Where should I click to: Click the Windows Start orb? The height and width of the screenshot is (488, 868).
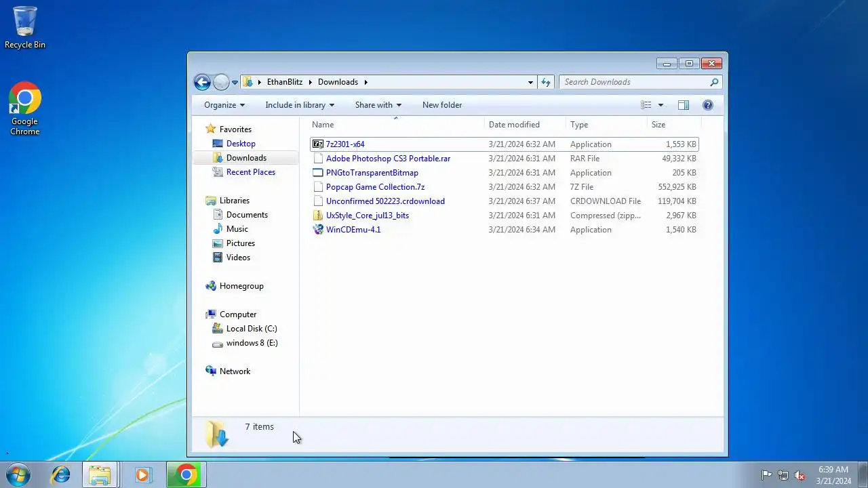18,474
